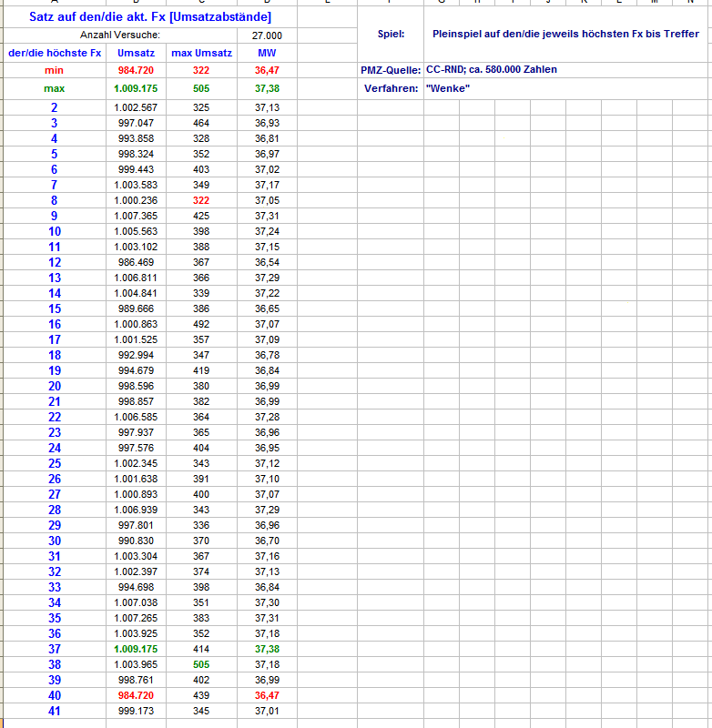Select the Fx number 17 cell
Screen dimensions: 712x728
click(x=55, y=339)
